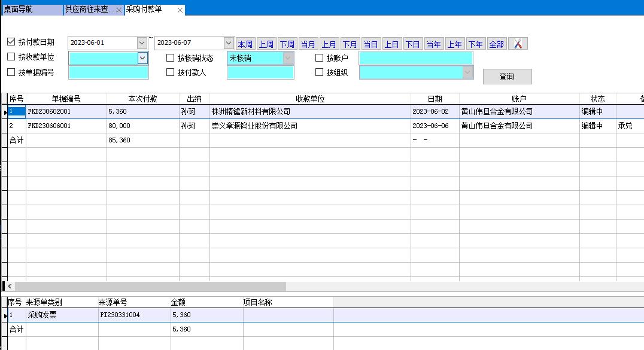
Task: Pick the 当年 quick date button
Action: pos(433,44)
